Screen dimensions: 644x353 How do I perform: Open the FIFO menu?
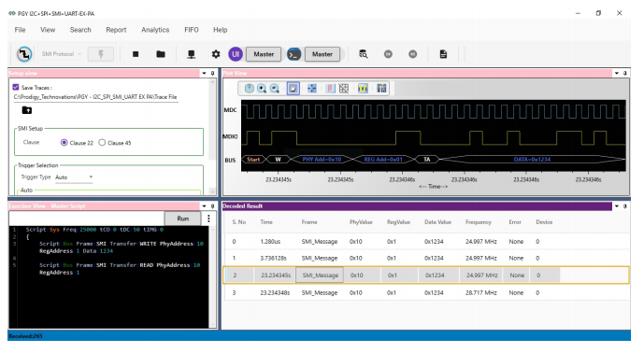(192, 30)
